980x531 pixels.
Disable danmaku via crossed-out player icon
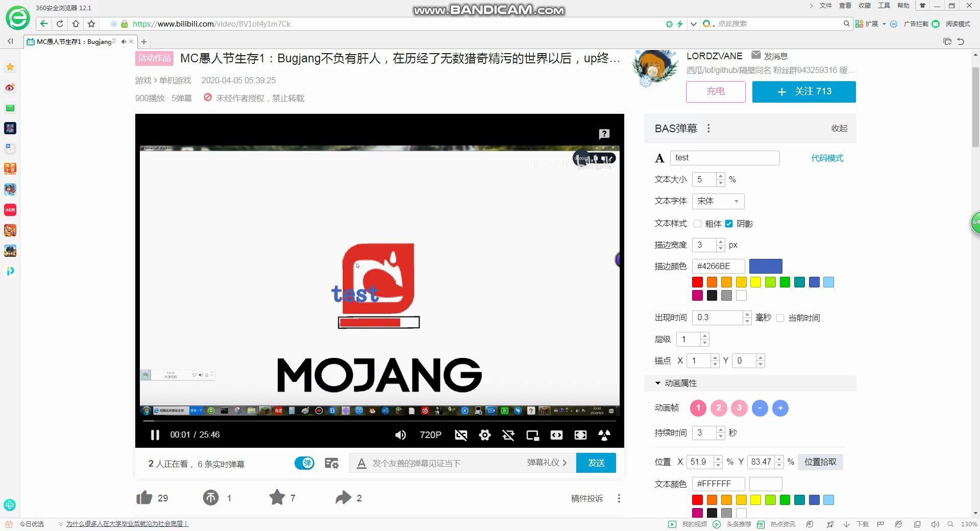pos(461,435)
